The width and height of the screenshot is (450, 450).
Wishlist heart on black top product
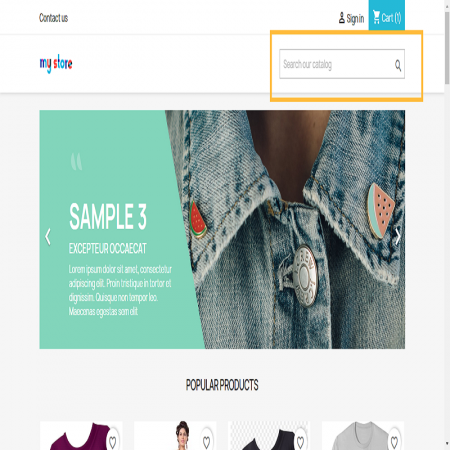tap(301, 442)
